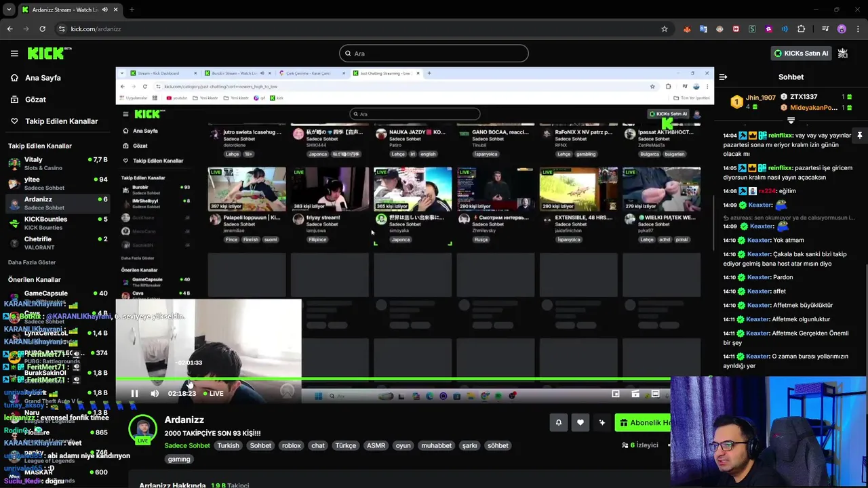868x488 pixels.
Task: Toggle mini player mode in the player
Action: [616, 393]
